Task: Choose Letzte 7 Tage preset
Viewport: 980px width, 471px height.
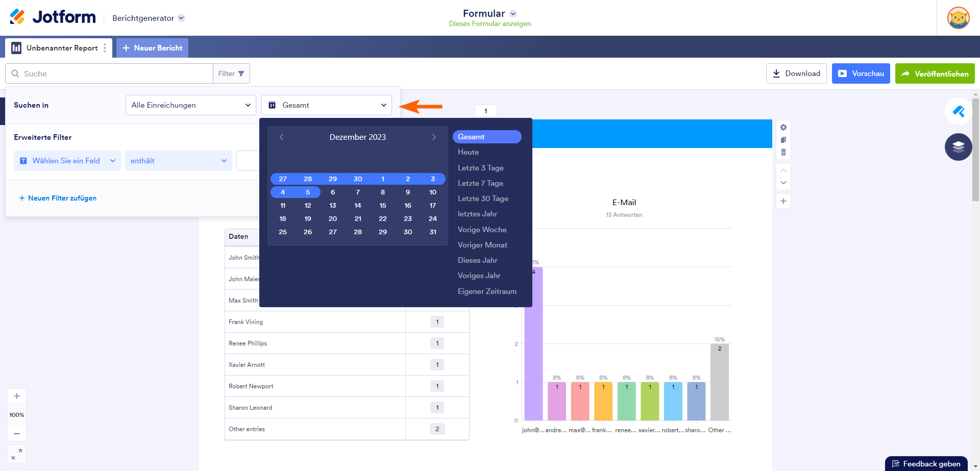Action: 480,183
